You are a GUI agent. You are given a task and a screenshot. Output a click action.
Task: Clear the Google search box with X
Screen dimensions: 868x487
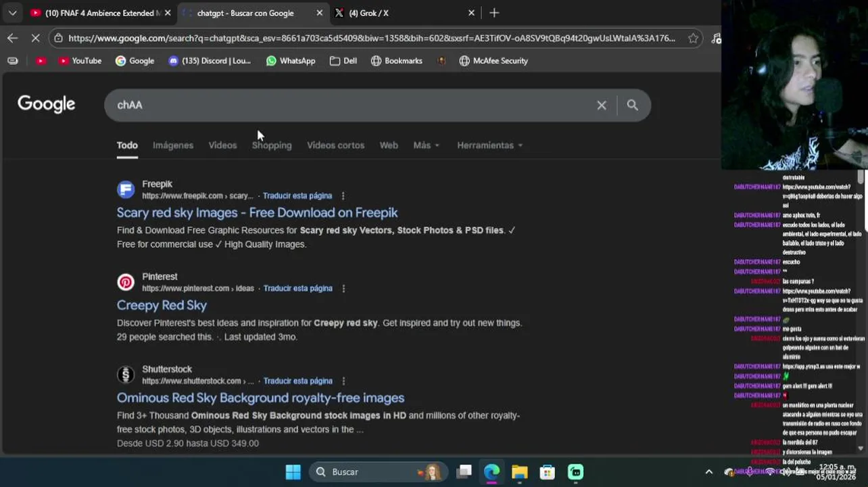point(601,105)
